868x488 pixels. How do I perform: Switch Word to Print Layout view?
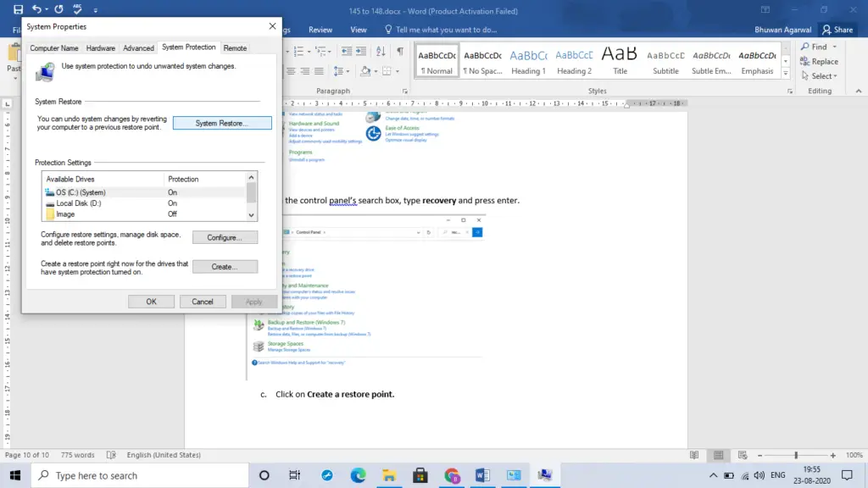(719, 455)
